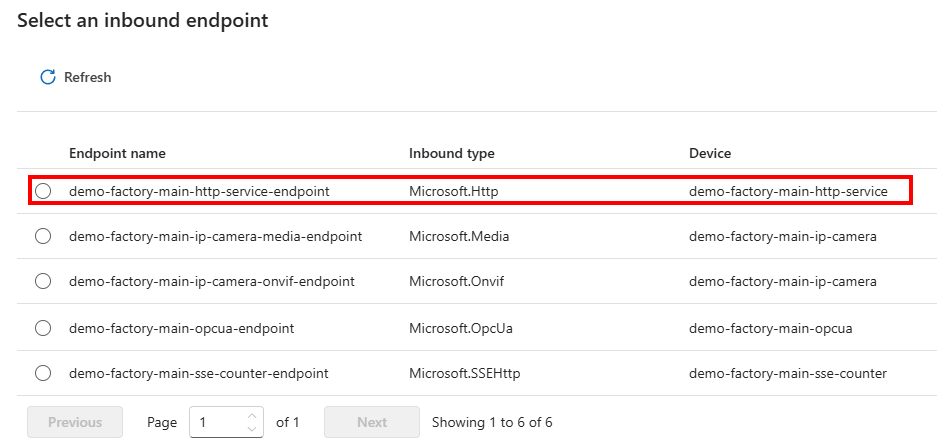The image size is (937, 442).
Task: Select the demo-factory-main-http-service-endpoint radio button
Action: pyautogui.click(x=43, y=191)
